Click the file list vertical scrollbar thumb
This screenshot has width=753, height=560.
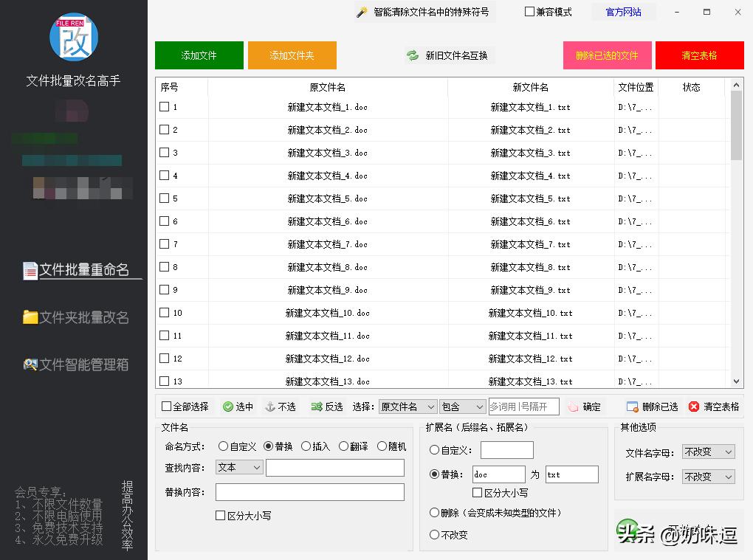click(x=736, y=125)
